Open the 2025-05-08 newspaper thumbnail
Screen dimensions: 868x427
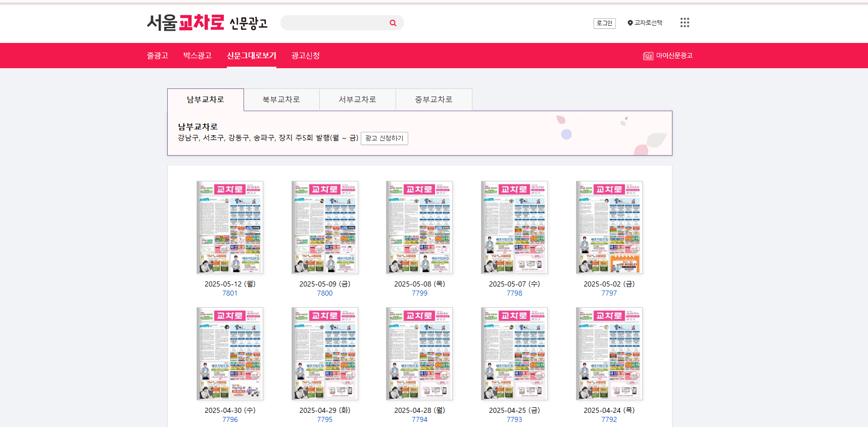click(x=419, y=227)
